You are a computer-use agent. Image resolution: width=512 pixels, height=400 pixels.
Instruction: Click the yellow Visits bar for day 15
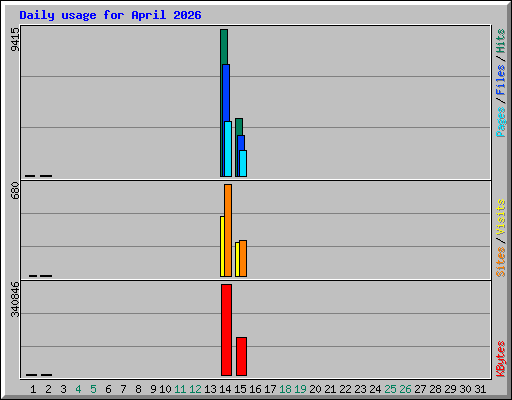(x=237, y=259)
